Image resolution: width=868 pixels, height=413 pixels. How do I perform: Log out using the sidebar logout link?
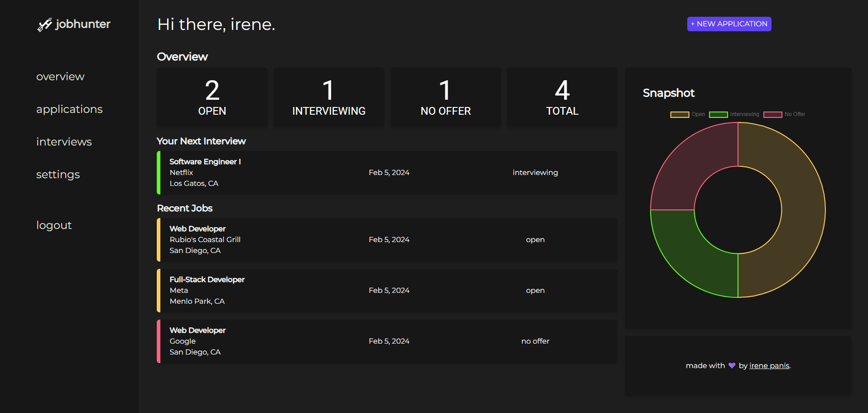pyautogui.click(x=54, y=225)
